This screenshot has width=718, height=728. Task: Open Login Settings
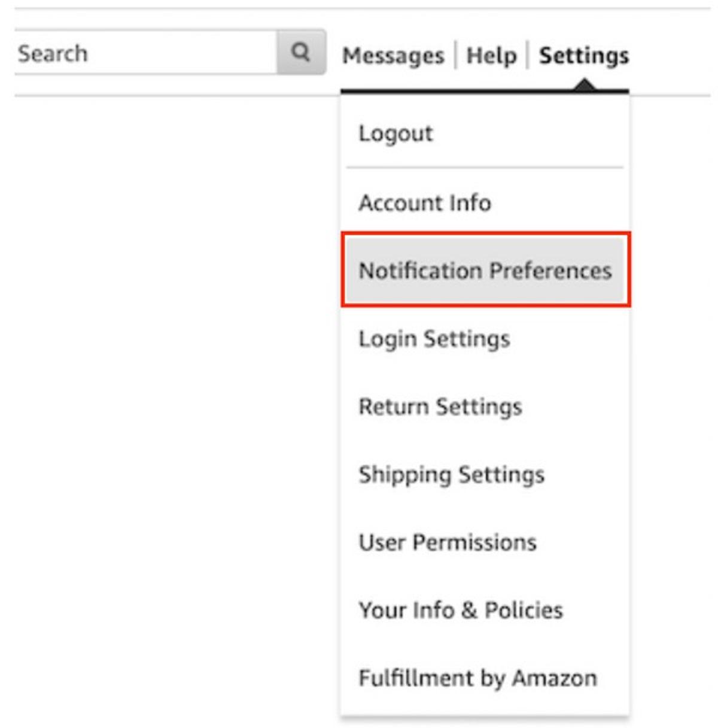click(x=434, y=338)
